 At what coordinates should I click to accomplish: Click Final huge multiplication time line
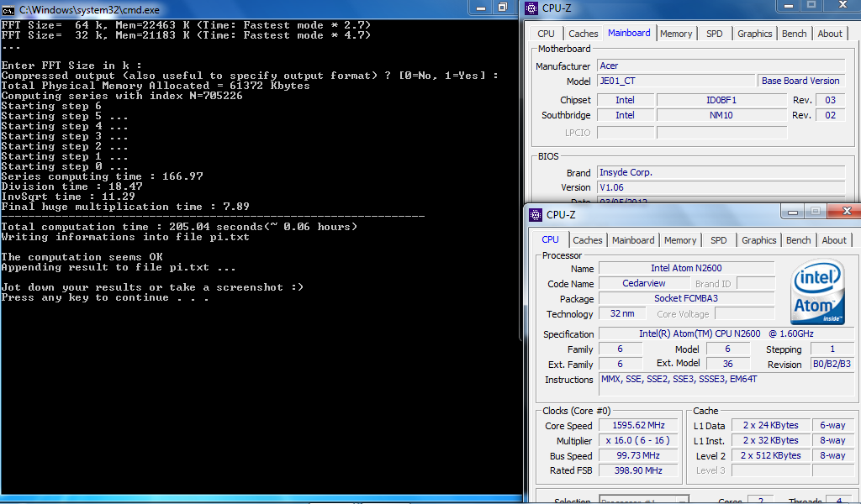pos(125,207)
